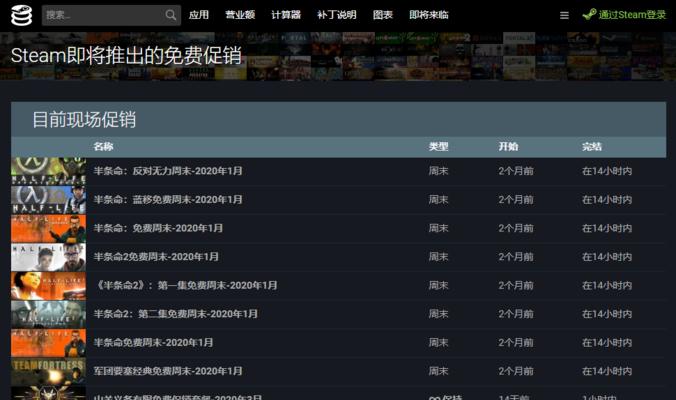Click 周末 type in 半条命2：第二集 row
676x400 pixels.
[x=438, y=314]
